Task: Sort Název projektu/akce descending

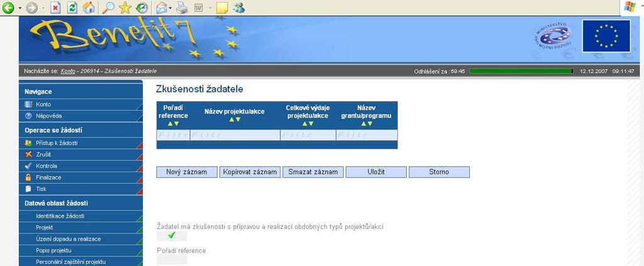Action: 238,119
